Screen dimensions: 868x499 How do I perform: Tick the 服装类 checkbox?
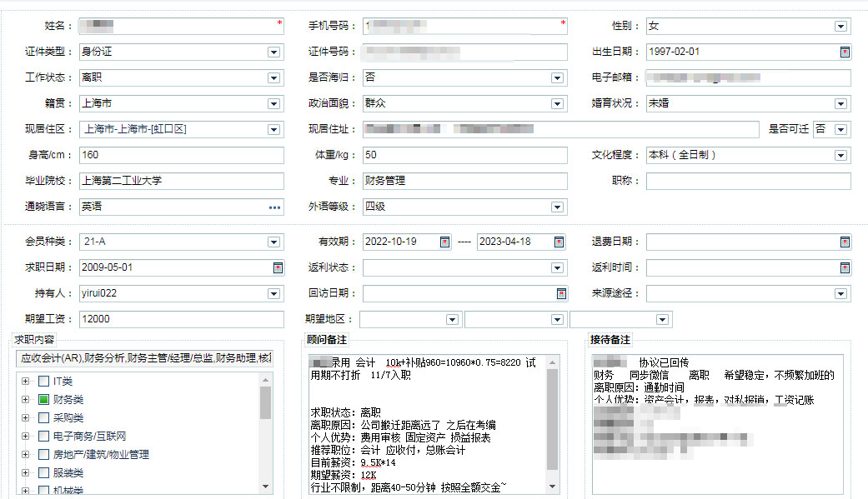[43, 472]
